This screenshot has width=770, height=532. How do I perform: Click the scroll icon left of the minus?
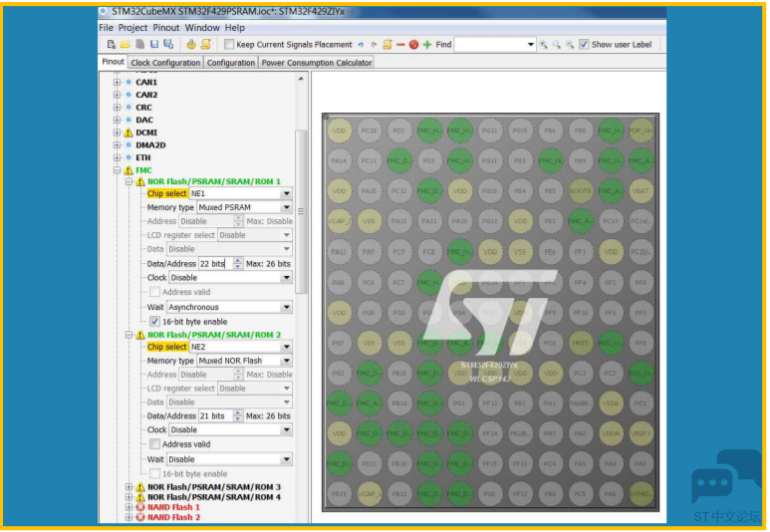(x=387, y=45)
